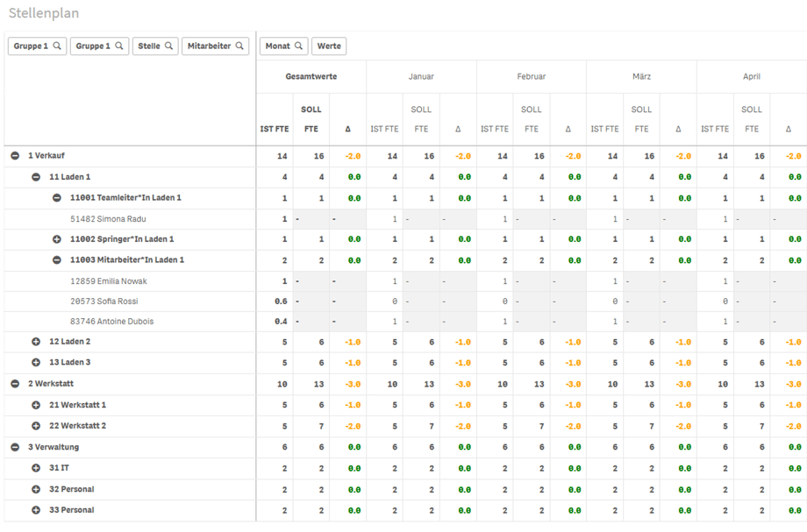The height and width of the screenshot is (532, 807).
Task: Expand the 13 Laden 3 row
Action: (36, 363)
